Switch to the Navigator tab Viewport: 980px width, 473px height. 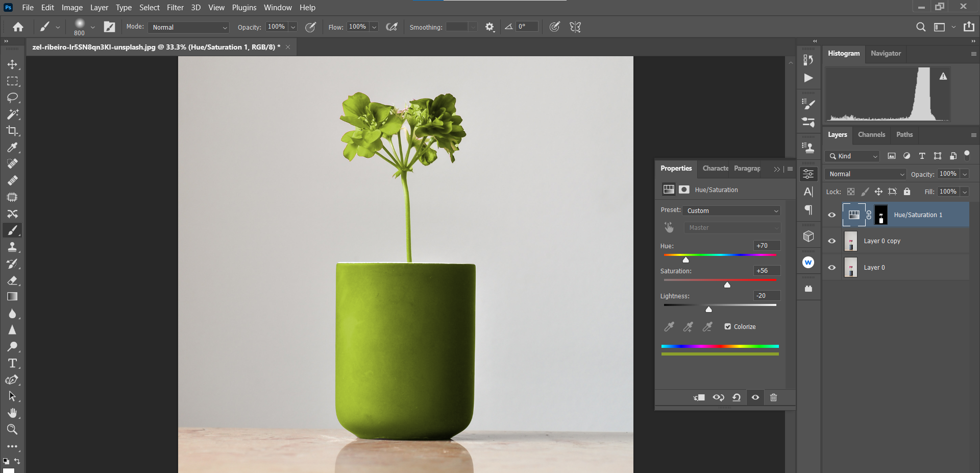click(x=886, y=53)
